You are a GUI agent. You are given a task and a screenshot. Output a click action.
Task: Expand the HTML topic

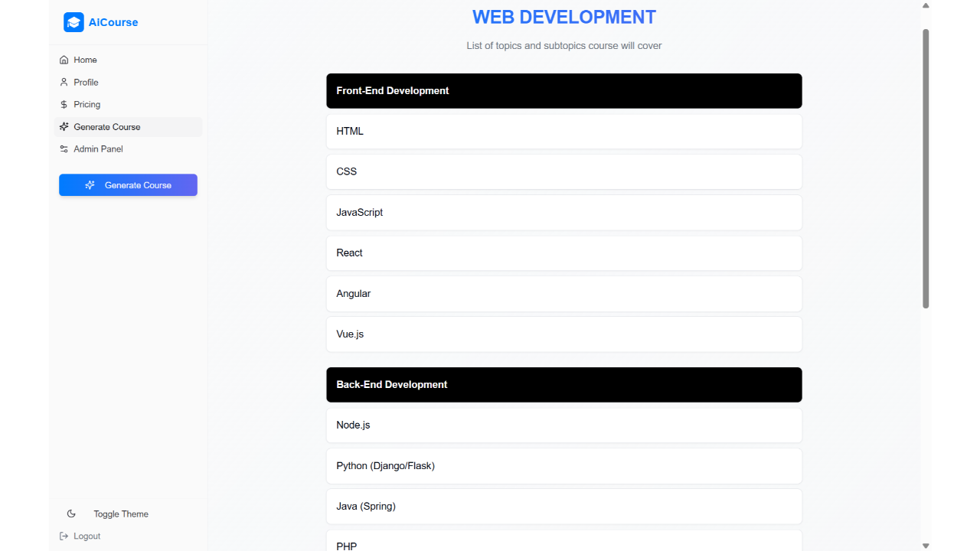coord(564,131)
